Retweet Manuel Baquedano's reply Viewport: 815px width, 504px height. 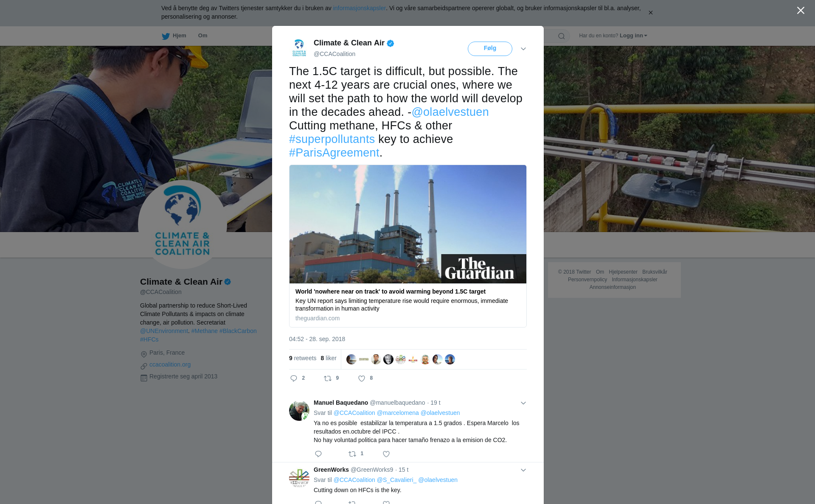tap(352, 454)
